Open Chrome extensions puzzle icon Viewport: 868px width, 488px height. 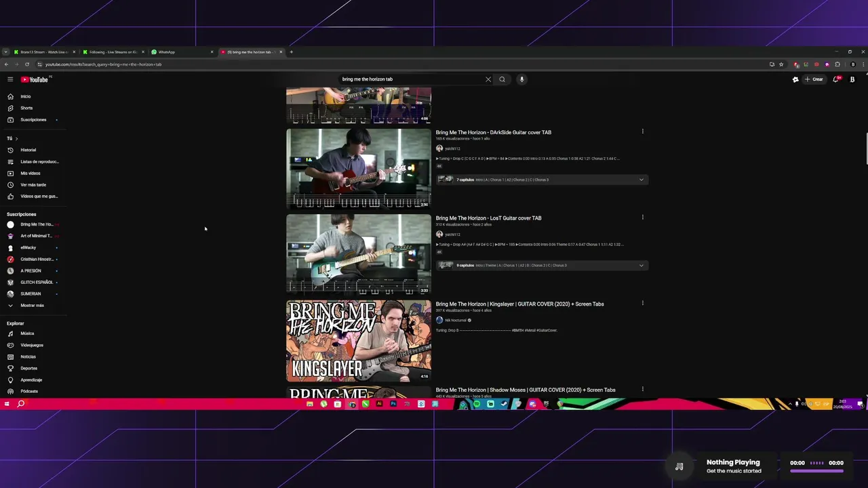(x=837, y=64)
